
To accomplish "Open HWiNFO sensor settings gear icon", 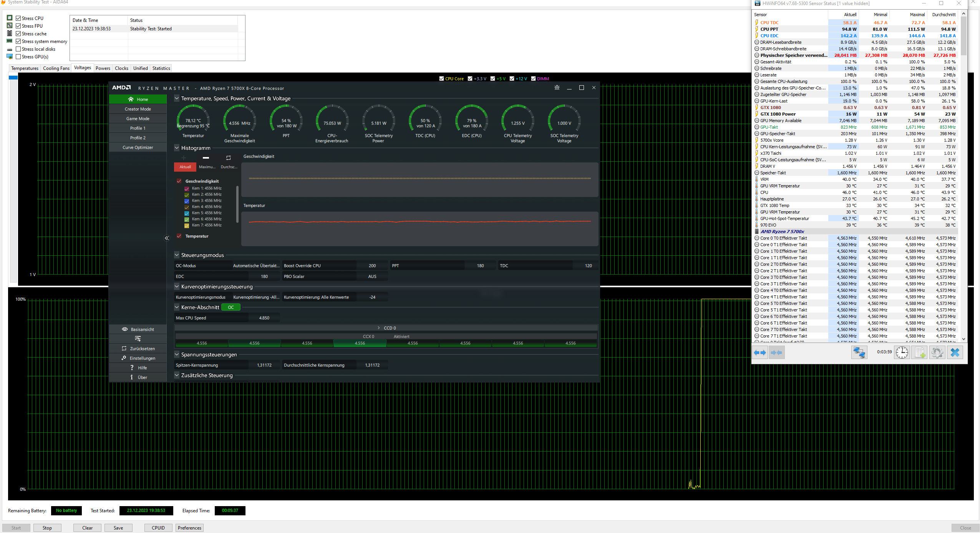I will [x=937, y=353].
